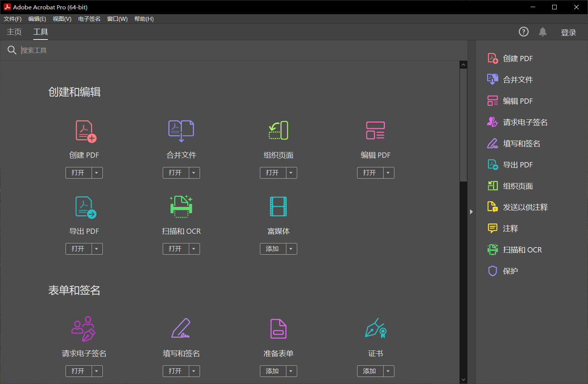Click the Edit PDF (编辑 PDF) grid icon
The height and width of the screenshot is (384, 588).
tap(375, 130)
